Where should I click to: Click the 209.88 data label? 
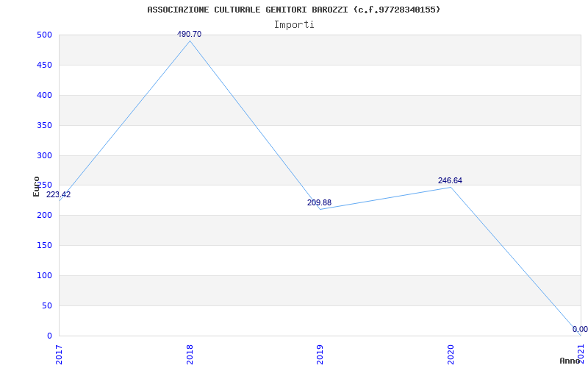tap(320, 203)
